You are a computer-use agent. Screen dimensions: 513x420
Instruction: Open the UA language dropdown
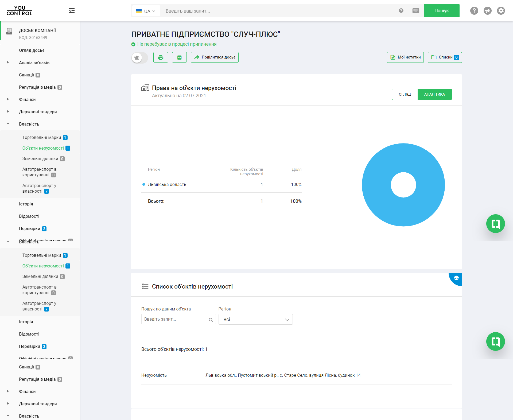[x=146, y=11]
